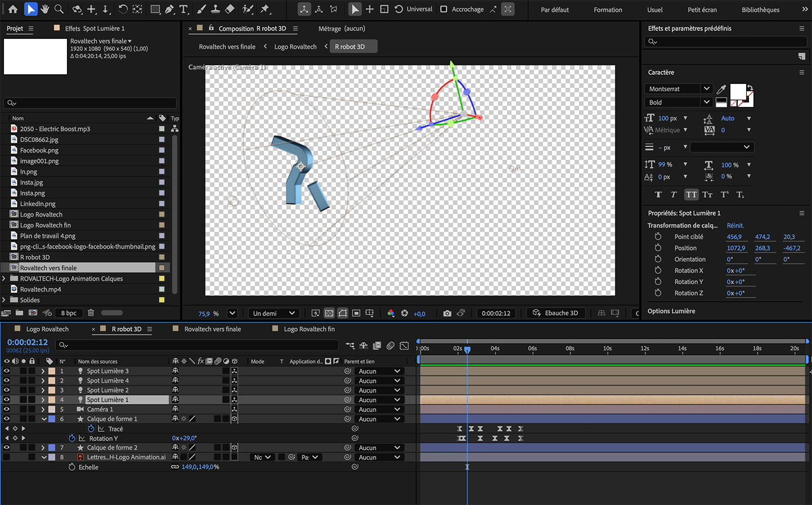Hide the Caméra 1 layer

[x=7, y=409]
